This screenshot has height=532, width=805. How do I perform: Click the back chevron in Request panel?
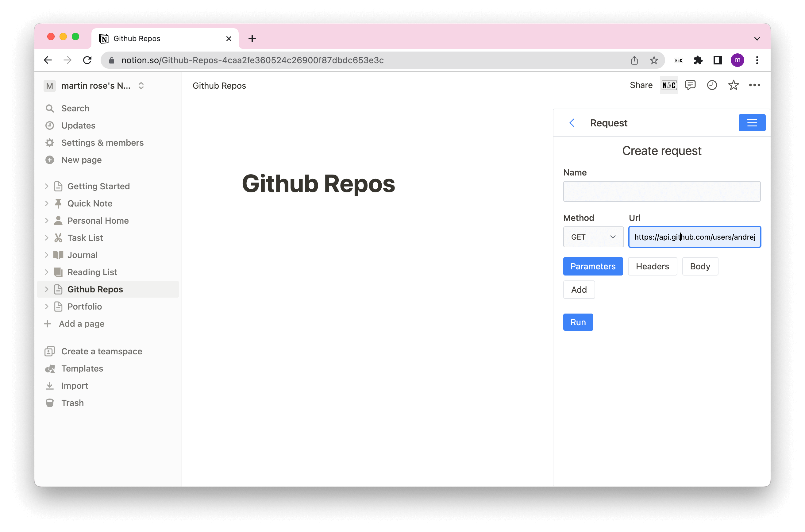pyautogui.click(x=572, y=123)
